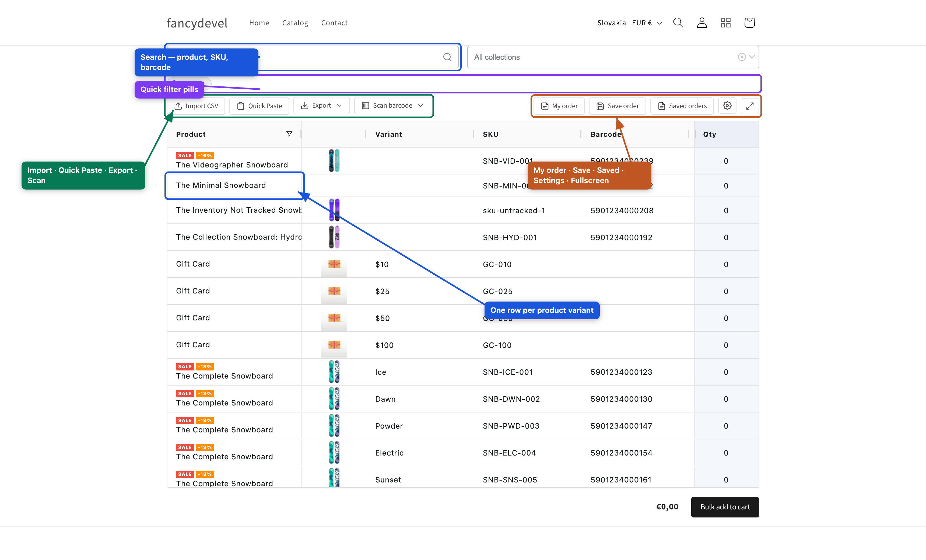Viewport: 926px width, 560px height.
Task: Open the grid quick-order icon in header
Action: coord(725,23)
